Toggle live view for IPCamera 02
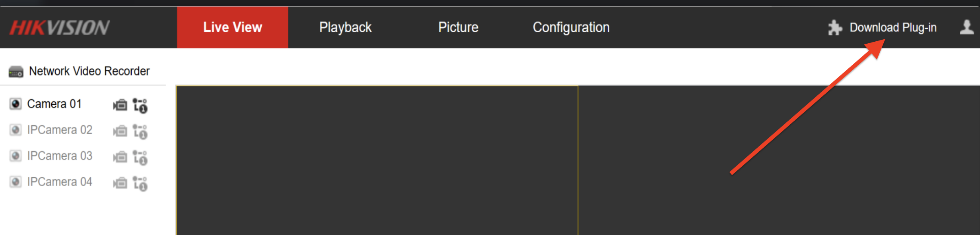The width and height of the screenshot is (980, 235). [16, 130]
